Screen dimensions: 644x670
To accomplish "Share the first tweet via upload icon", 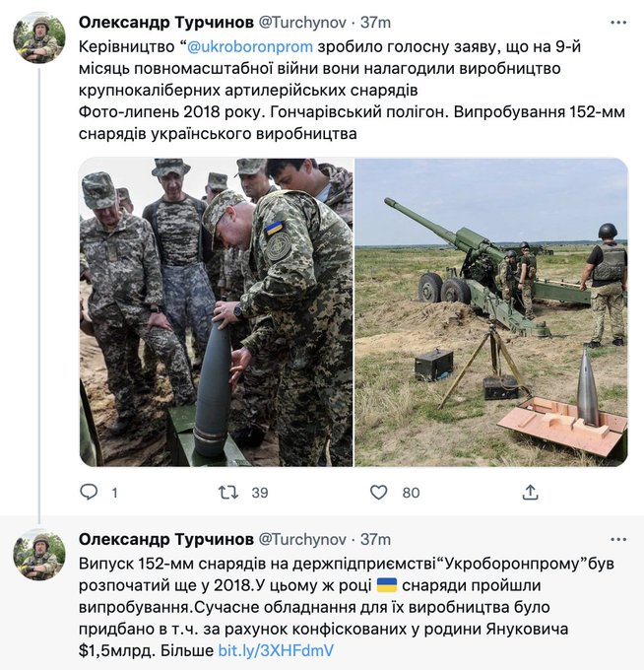I will [x=530, y=493].
